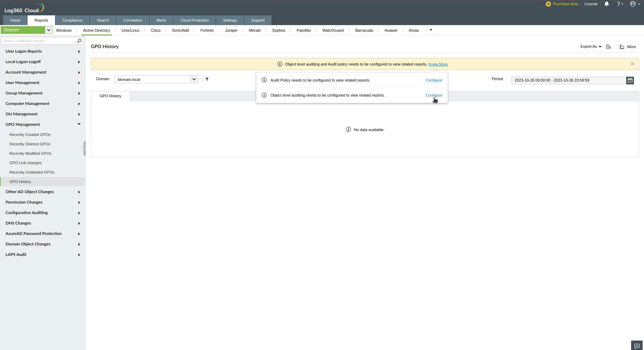Click the Purchase Now cart icon
Image resolution: width=644 pixels, height=350 pixels.
pyautogui.click(x=548, y=4)
